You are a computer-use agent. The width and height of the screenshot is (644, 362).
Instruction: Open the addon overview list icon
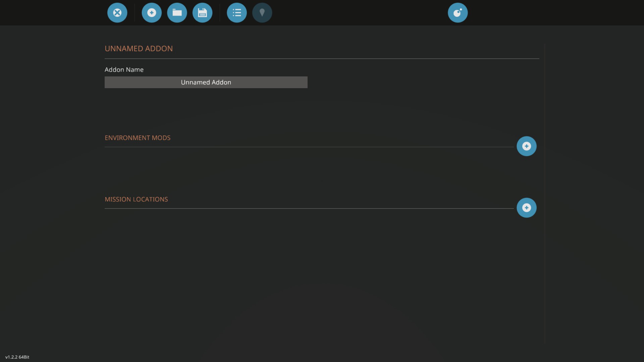237,13
